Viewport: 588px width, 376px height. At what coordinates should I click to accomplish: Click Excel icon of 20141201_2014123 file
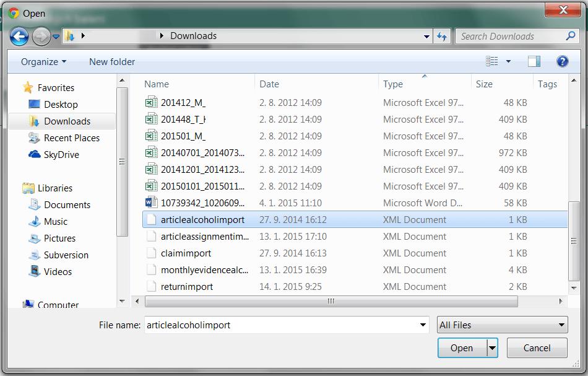(x=151, y=169)
